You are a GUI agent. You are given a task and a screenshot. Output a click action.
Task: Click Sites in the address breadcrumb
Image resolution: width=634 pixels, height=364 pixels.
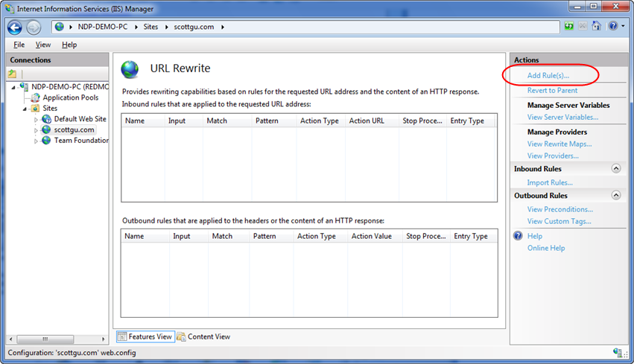pos(150,27)
